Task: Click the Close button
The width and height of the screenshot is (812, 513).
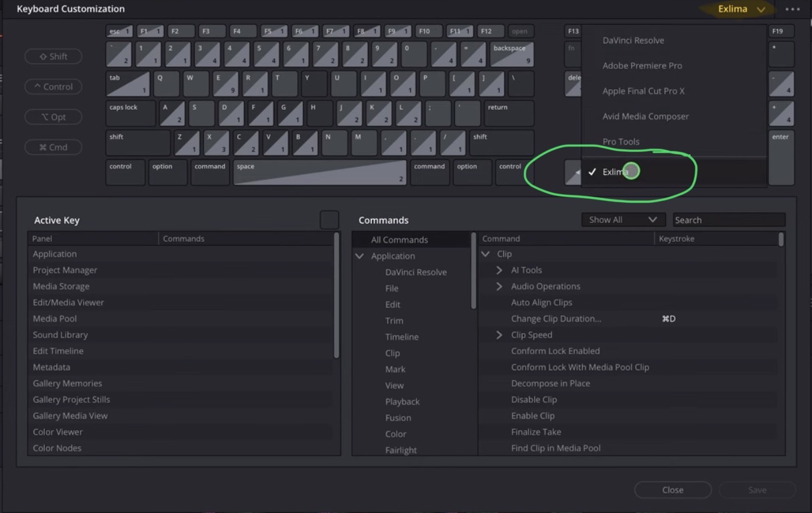Action: coord(672,490)
